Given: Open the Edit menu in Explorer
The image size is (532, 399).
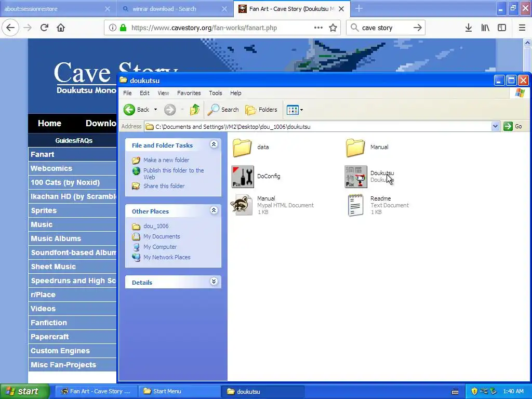Looking at the screenshot, I should pos(144,93).
